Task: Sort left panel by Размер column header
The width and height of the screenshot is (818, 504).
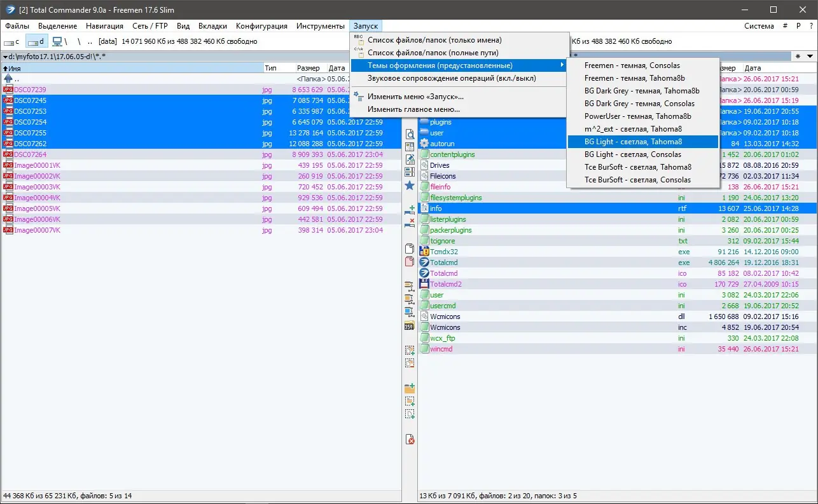Action: click(x=310, y=68)
